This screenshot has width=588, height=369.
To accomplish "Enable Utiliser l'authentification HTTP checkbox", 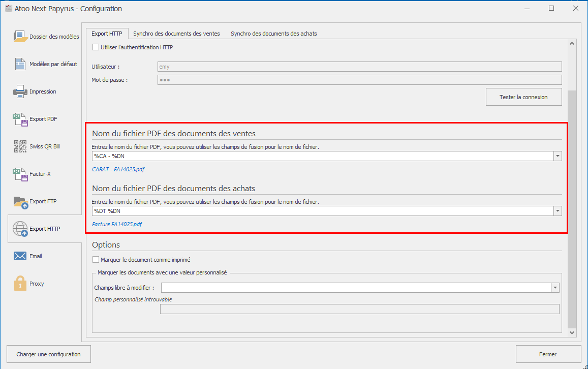I will [x=96, y=47].
